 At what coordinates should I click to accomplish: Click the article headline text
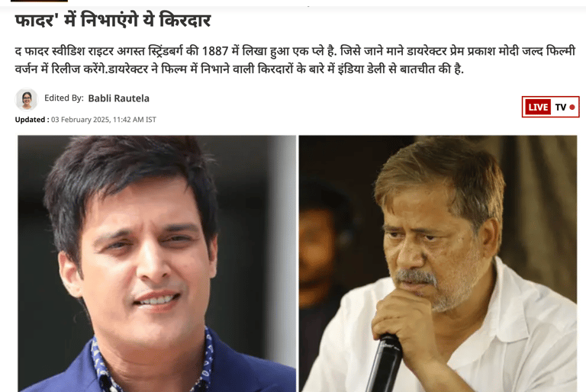(x=113, y=20)
